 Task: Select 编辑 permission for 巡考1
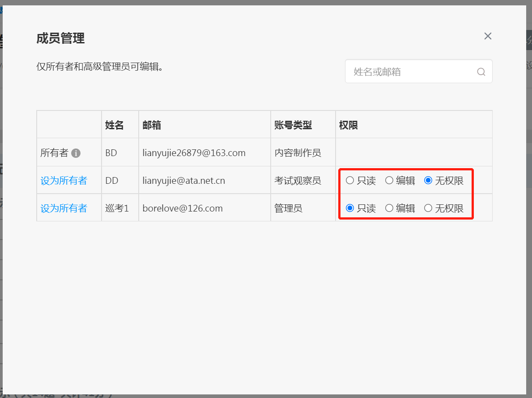389,208
